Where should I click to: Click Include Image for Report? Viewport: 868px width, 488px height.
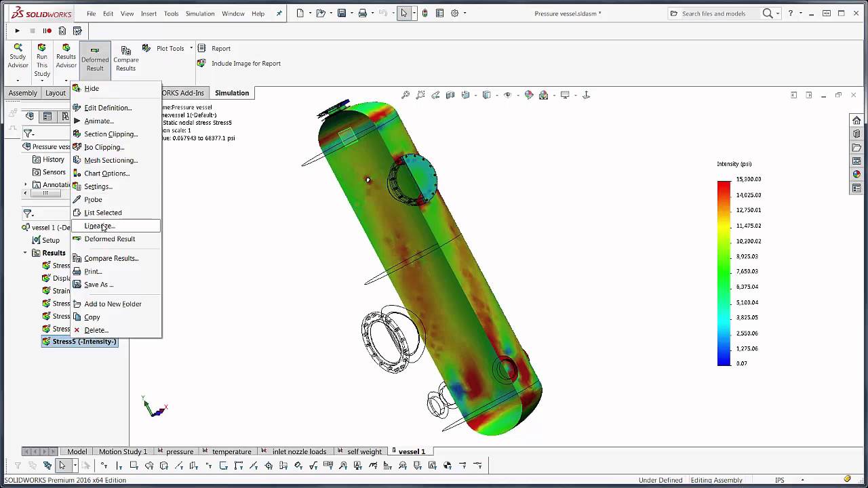239,63
